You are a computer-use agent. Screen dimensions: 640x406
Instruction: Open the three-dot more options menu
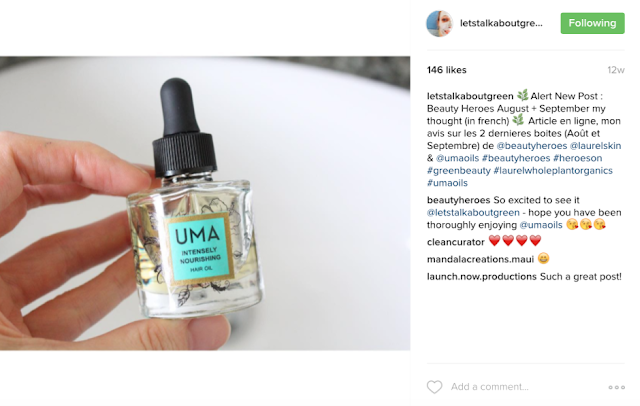point(616,387)
